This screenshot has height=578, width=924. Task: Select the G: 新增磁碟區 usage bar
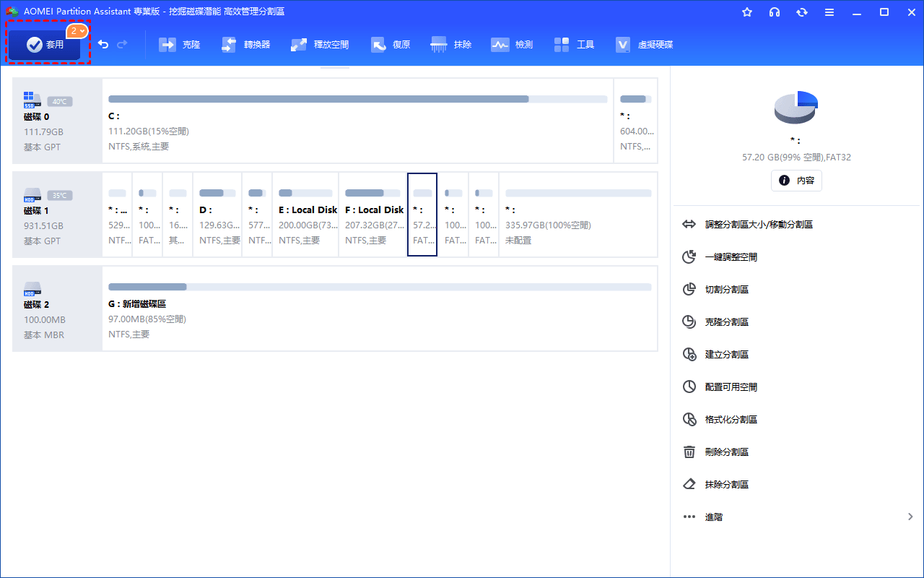379,287
